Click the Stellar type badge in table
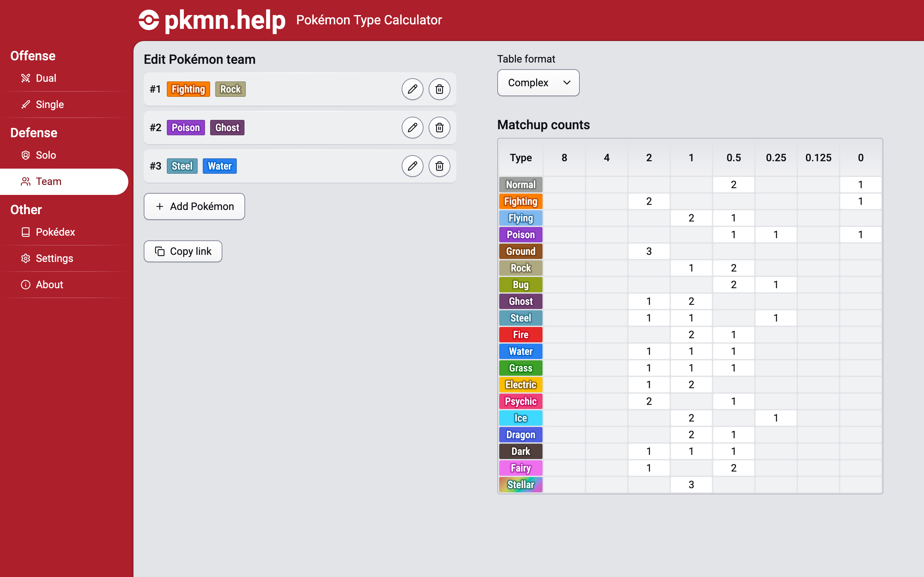The image size is (924, 577). (x=520, y=485)
